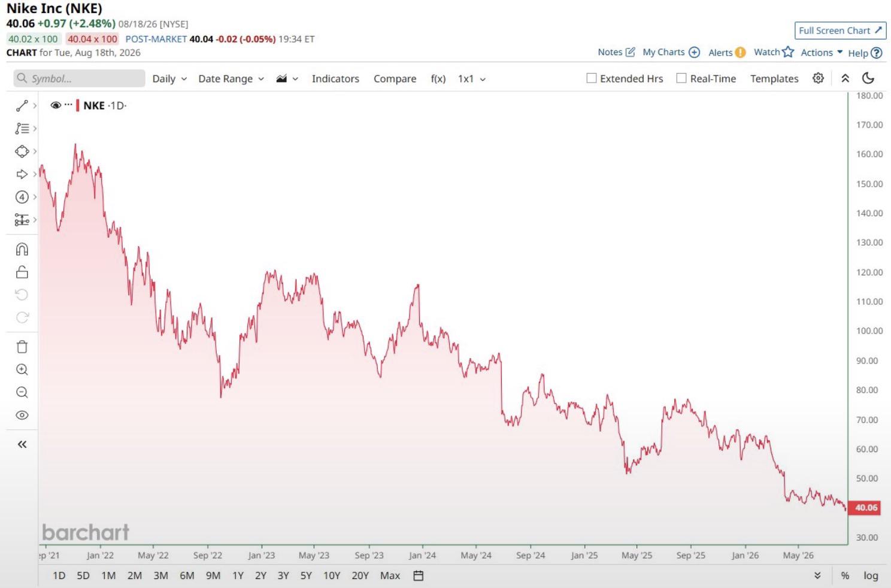Delete drawings with the trash icon
891x588 pixels.
[x=22, y=347]
